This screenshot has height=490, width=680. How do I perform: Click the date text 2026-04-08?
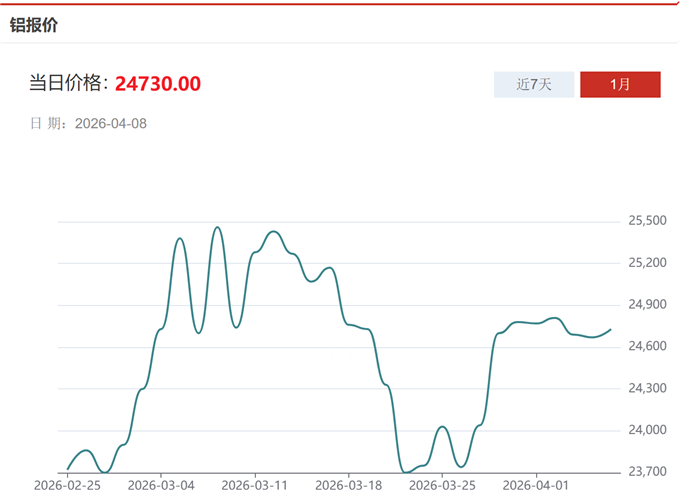(x=111, y=124)
